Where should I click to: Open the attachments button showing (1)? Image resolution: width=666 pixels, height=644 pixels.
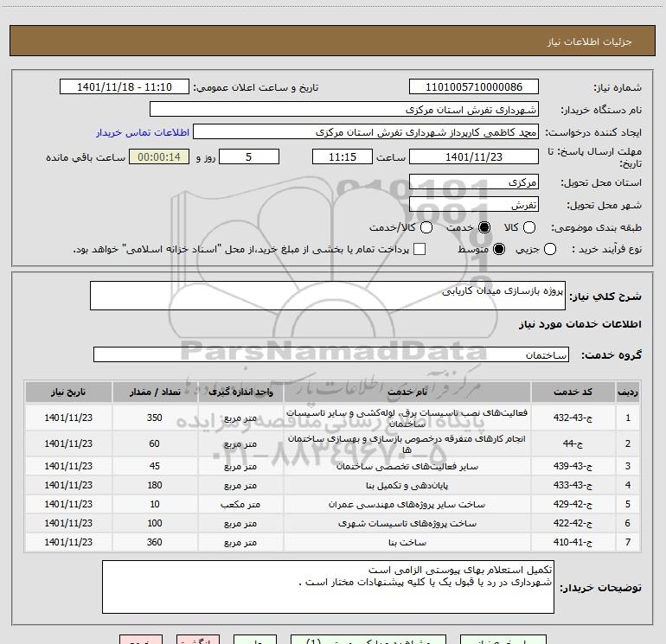(368, 640)
